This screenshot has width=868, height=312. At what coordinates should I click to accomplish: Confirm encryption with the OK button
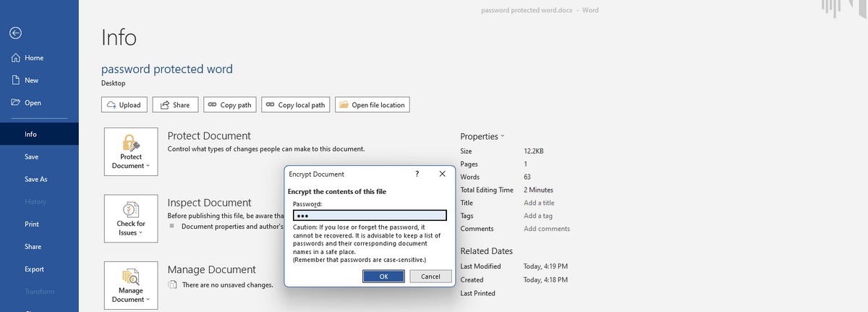[383, 277]
